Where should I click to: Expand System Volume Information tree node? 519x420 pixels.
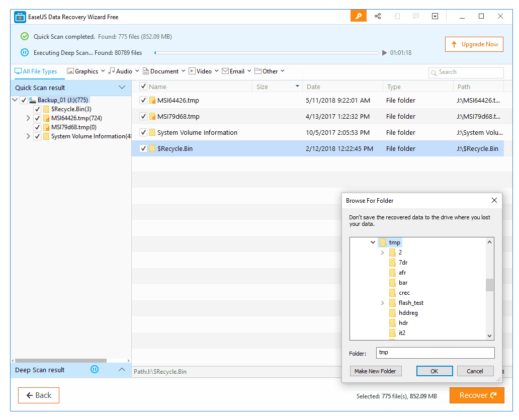(x=28, y=136)
